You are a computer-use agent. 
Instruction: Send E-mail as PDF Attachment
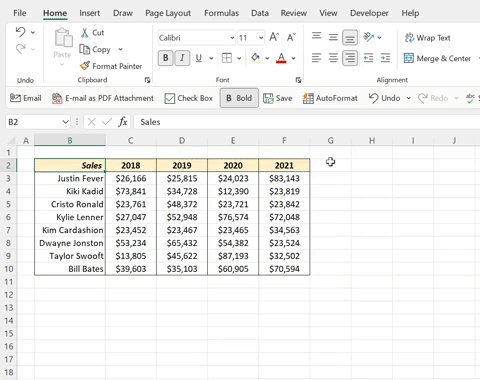[x=103, y=98]
